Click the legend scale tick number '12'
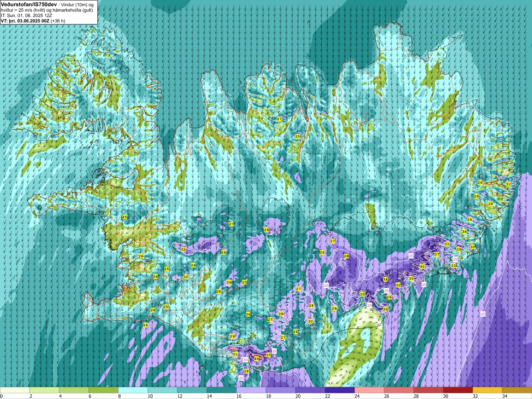Image resolution: width=532 pixels, height=399 pixels. [x=179, y=396]
